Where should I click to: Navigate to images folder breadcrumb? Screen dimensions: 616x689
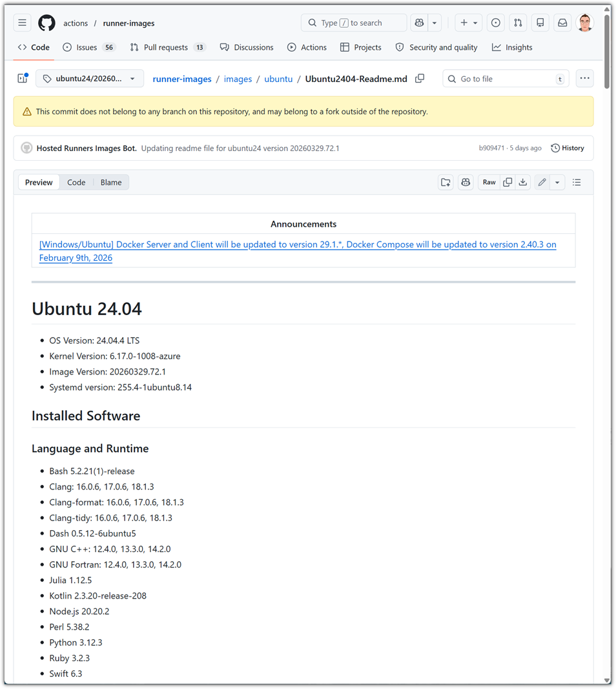[x=238, y=79]
